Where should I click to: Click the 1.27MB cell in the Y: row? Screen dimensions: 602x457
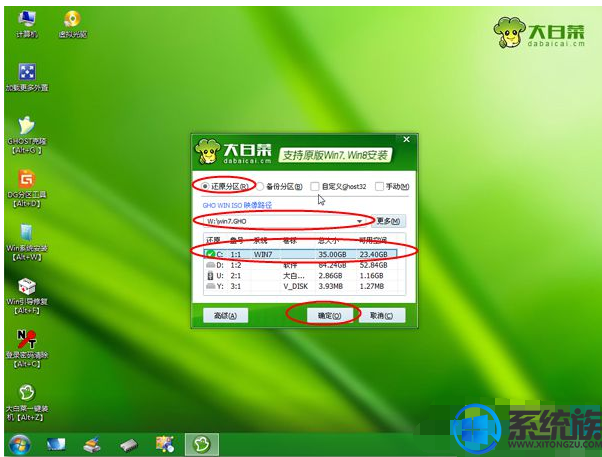point(371,286)
